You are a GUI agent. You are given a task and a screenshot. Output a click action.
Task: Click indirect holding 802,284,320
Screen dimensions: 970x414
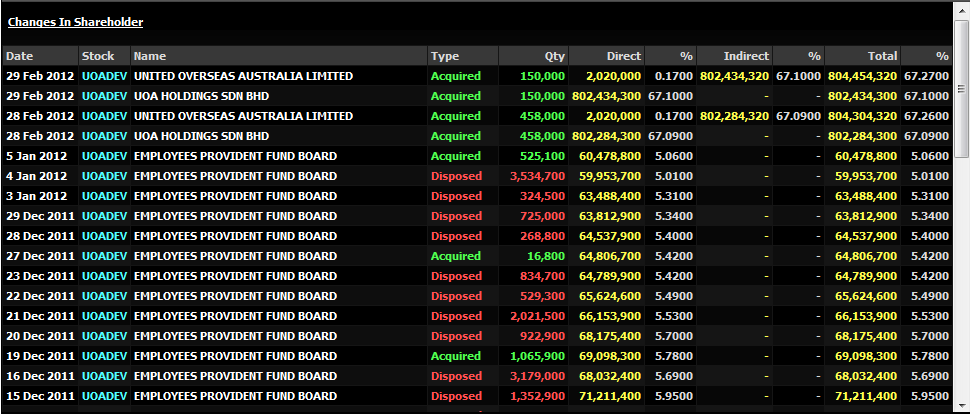735,116
